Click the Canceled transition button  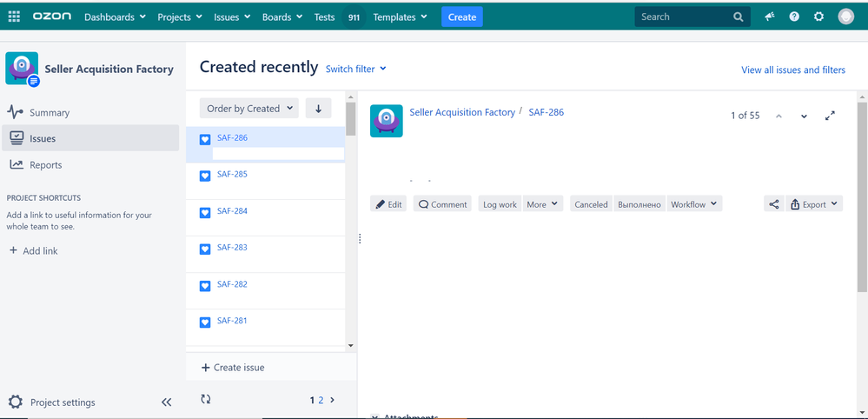point(591,204)
